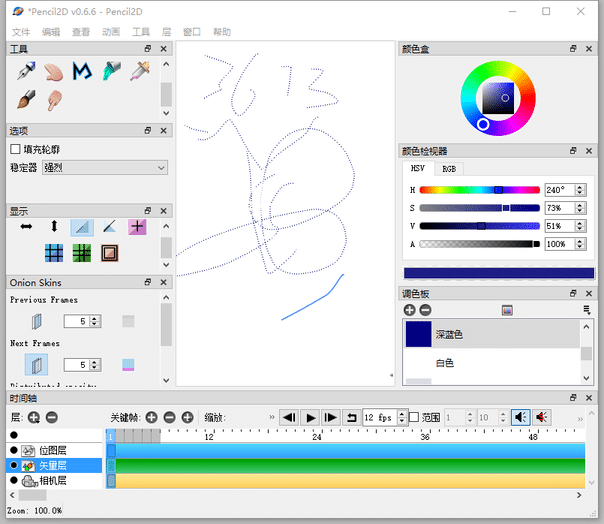The width and height of the screenshot is (604, 524).
Task: Add a new keyframe
Action: pos(151,418)
